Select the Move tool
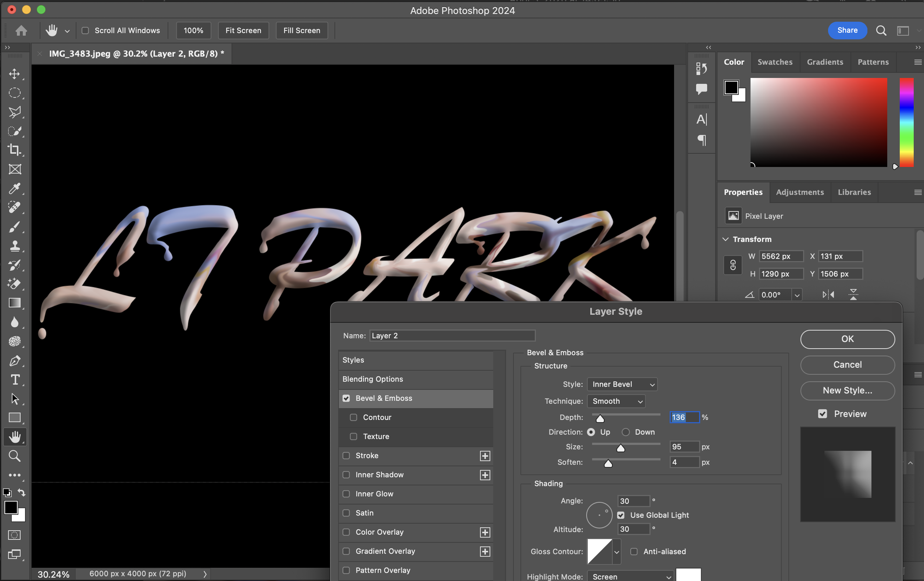This screenshot has height=581, width=924. (x=15, y=74)
